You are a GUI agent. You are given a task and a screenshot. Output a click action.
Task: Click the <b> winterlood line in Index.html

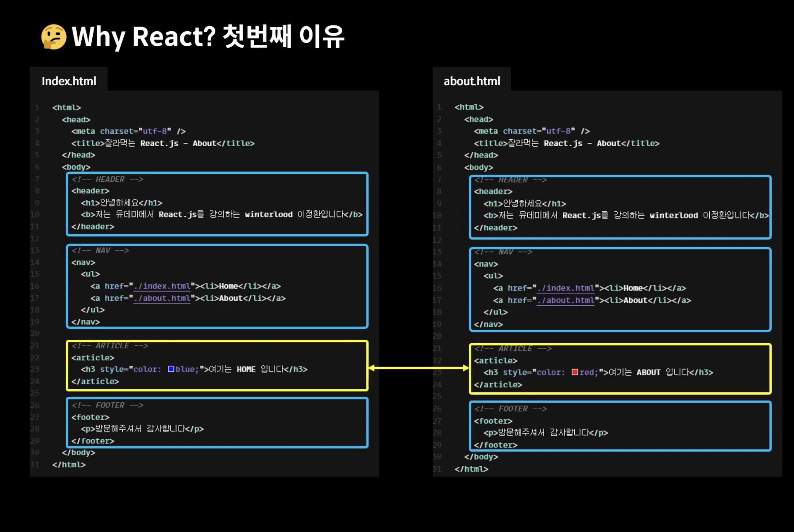222,214
